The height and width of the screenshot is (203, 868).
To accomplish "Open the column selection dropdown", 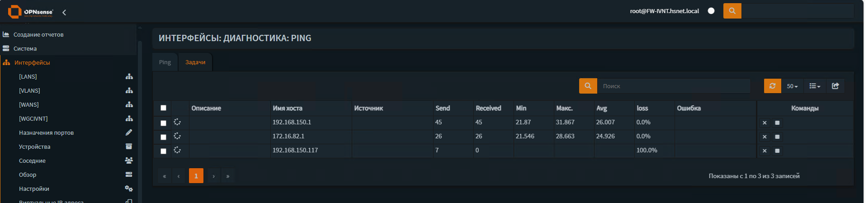I will click(x=815, y=86).
